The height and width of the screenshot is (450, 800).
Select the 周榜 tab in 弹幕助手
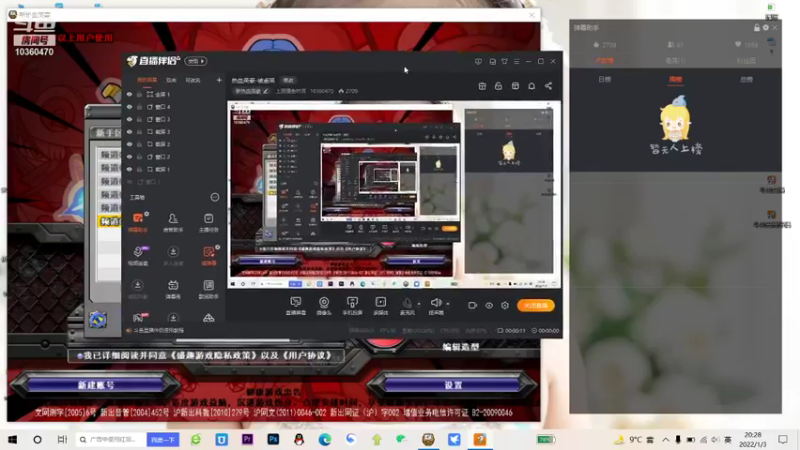point(676,80)
